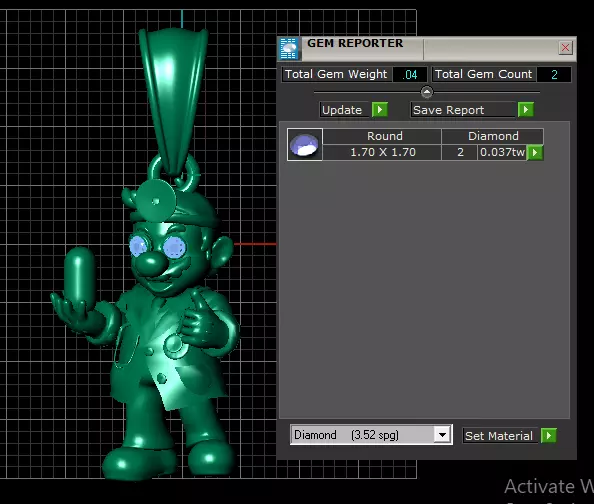Image resolution: width=594 pixels, height=504 pixels.
Task: Click the Total Gem Count label
Action: (483, 74)
